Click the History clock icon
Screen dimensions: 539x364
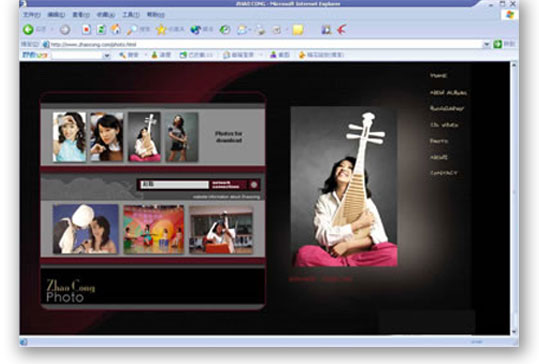(x=225, y=30)
